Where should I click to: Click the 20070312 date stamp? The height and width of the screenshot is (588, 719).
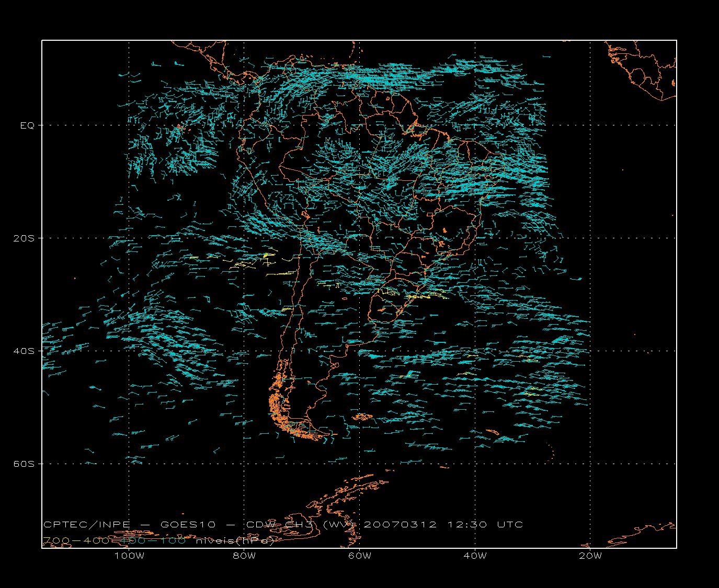coord(400,525)
